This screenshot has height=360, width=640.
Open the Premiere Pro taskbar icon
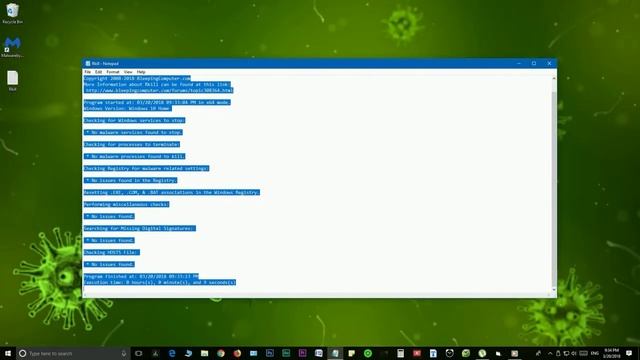(x=302, y=353)
